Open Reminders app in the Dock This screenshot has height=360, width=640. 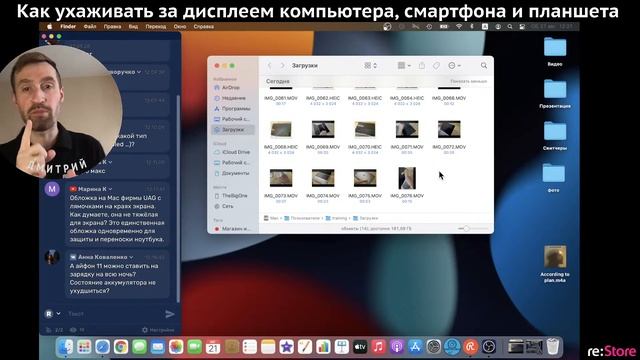(x=250, y=347)
